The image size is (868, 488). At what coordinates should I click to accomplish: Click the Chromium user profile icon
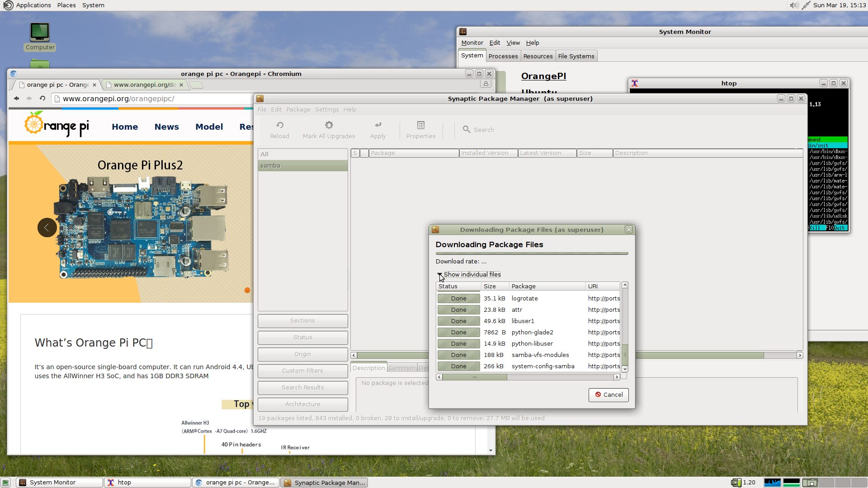pos(486,84)
